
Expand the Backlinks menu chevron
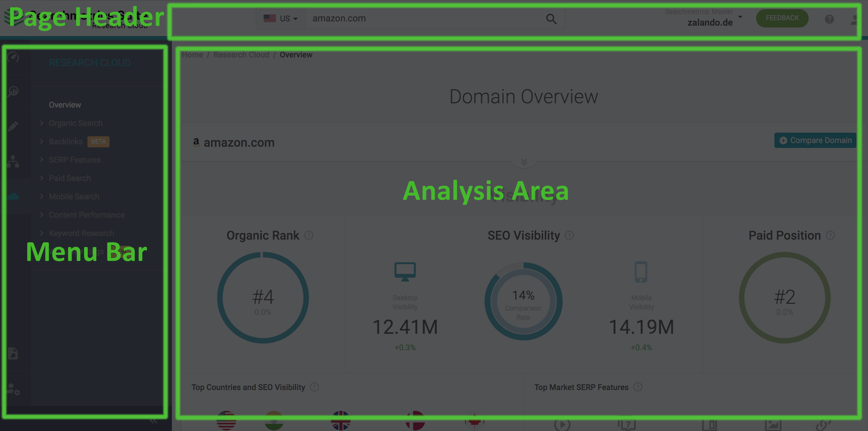(42, 142)
